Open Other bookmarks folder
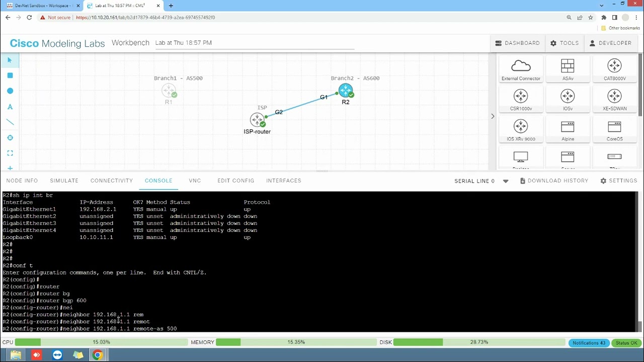The width and height of the screenshot is (644, 362). point(620,28)
